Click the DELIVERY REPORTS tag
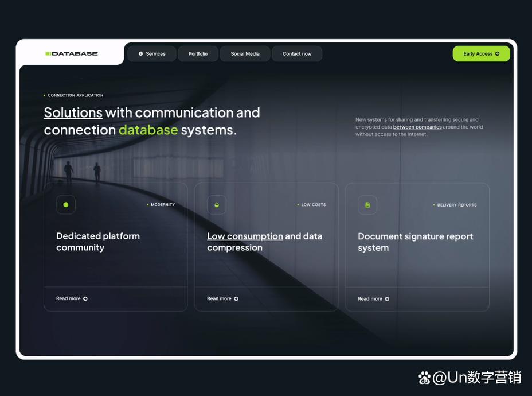This screenshot has height=396, width=532. 457,205
